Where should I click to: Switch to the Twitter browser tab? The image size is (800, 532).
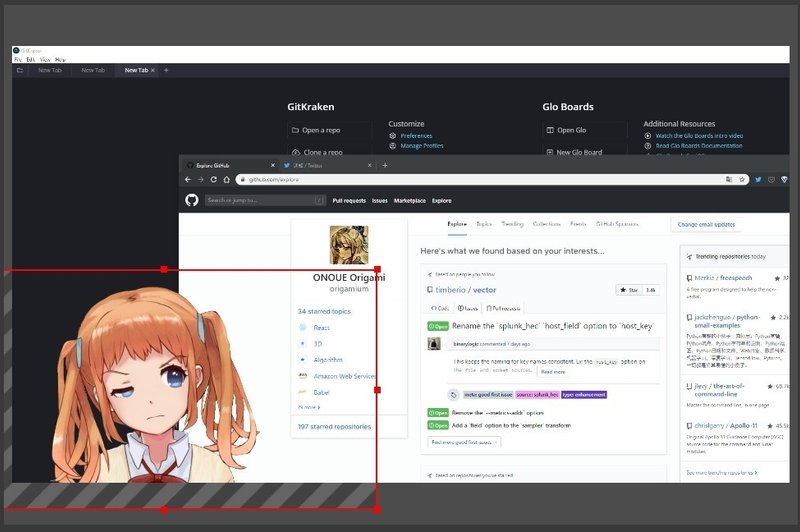[327, 165]
